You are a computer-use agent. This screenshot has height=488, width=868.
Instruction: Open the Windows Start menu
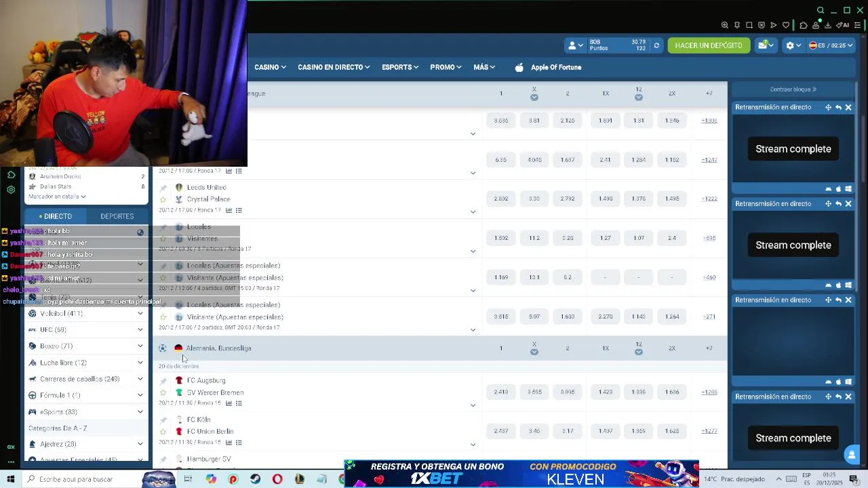coord(11,479)
